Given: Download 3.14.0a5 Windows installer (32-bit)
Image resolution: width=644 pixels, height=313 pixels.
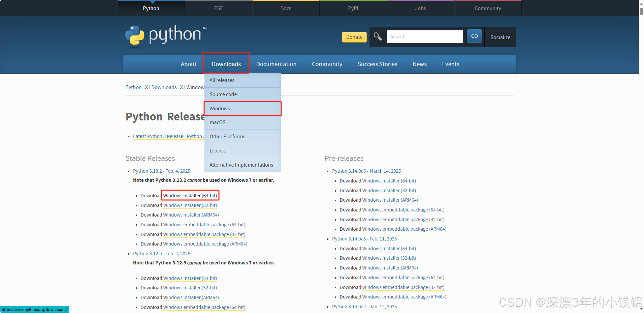Looking at the screenshot, I should point(389,258).
